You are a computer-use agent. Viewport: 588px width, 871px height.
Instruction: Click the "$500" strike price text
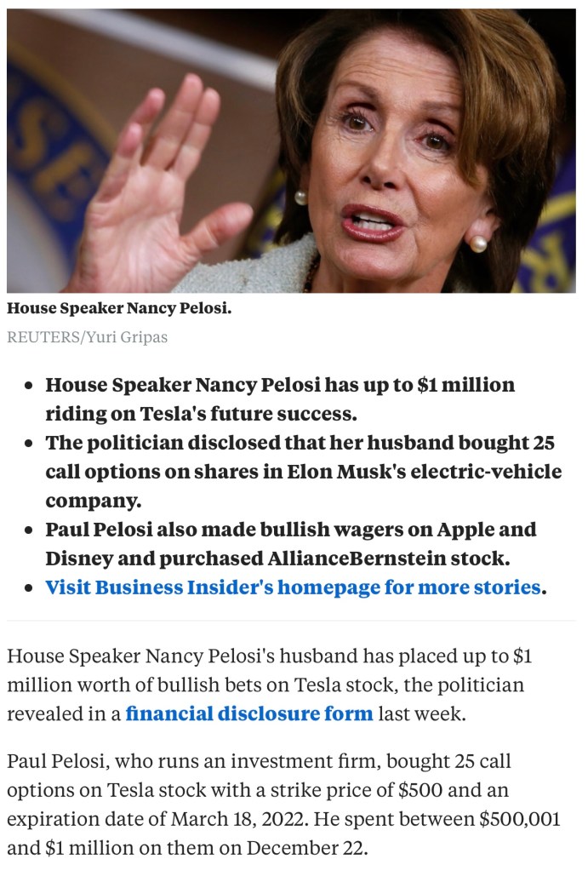(419, 789)
